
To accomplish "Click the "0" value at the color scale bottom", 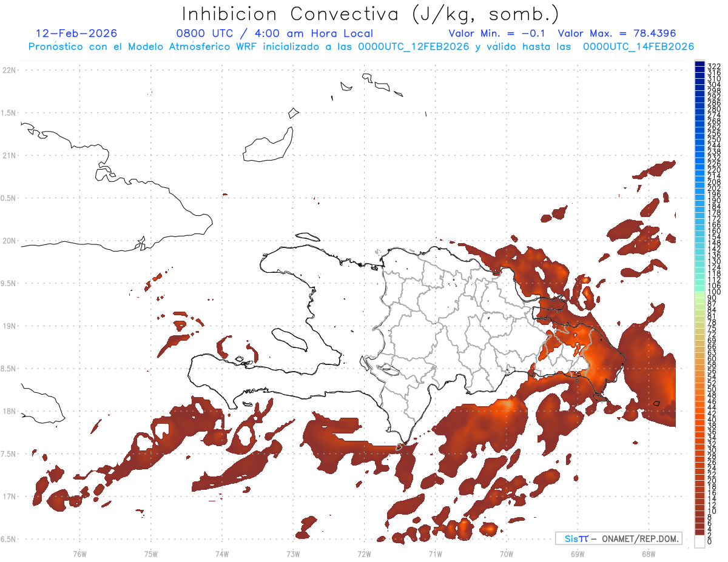I will (x=710, y=541).
